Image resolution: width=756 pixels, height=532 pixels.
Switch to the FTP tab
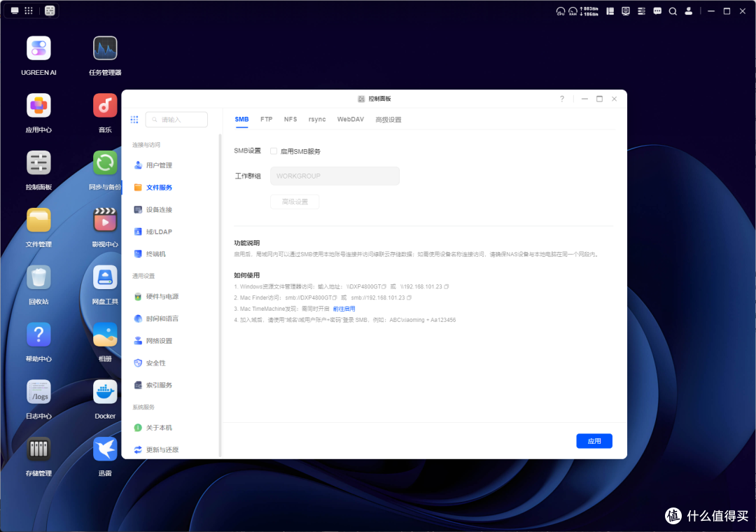click(x=267, y=119)
